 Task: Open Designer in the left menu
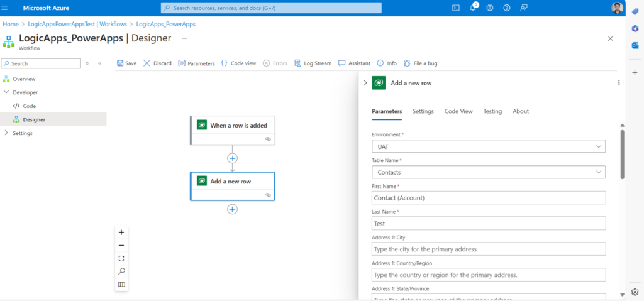coord(53,119)
